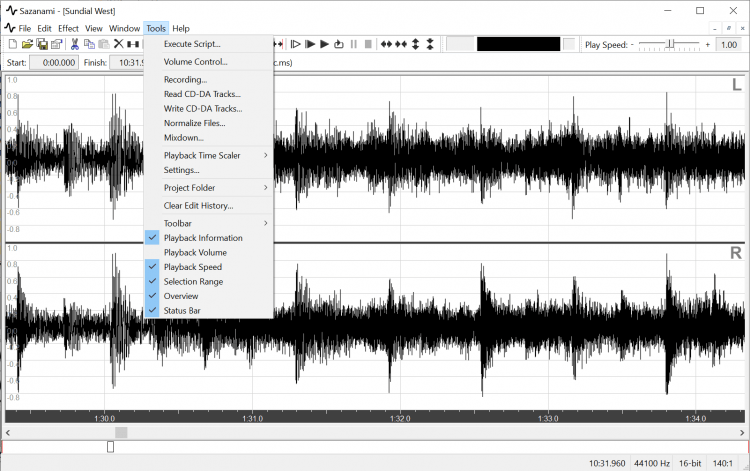Uncheck Playback Information in Tools menu
The image size is (750, 471).
[203, 238]
